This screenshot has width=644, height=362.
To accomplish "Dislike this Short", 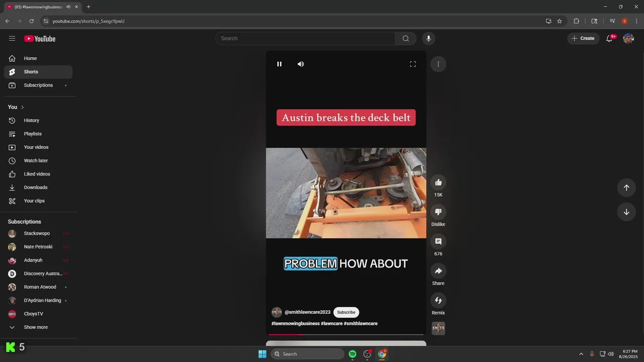I will point(438,212).
